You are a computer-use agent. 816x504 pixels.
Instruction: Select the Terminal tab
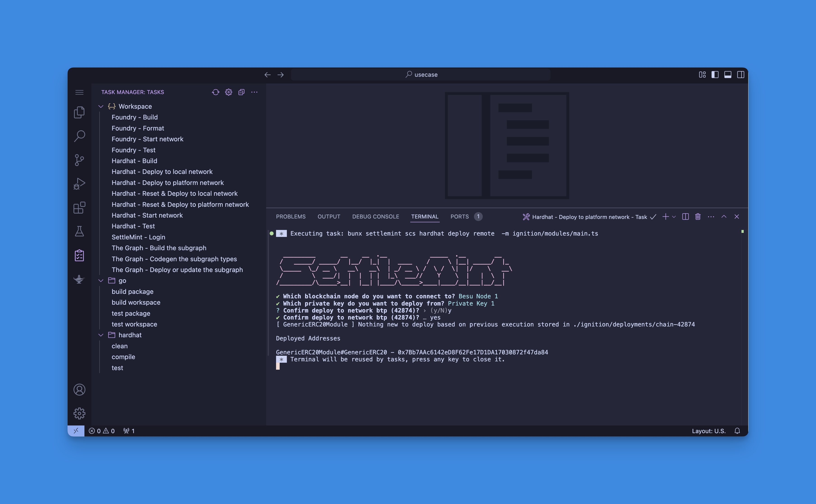click(424, 217)
